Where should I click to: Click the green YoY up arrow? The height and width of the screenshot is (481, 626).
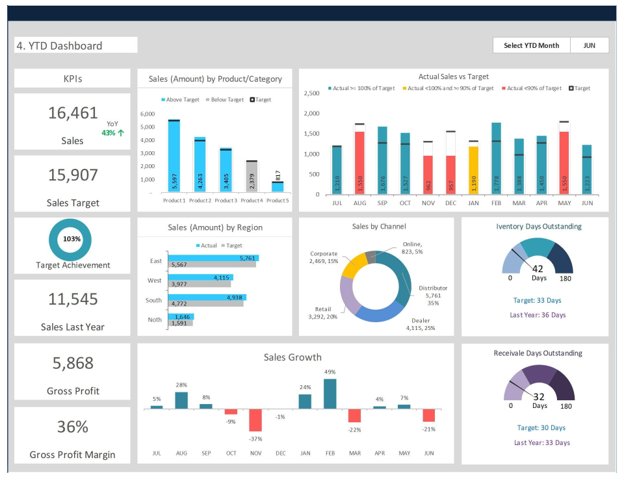pyautogui.click(x=121, y=133)
